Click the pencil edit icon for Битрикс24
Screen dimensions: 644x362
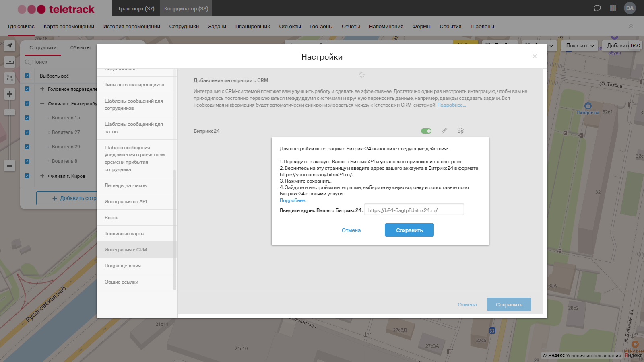coord(444,131)
